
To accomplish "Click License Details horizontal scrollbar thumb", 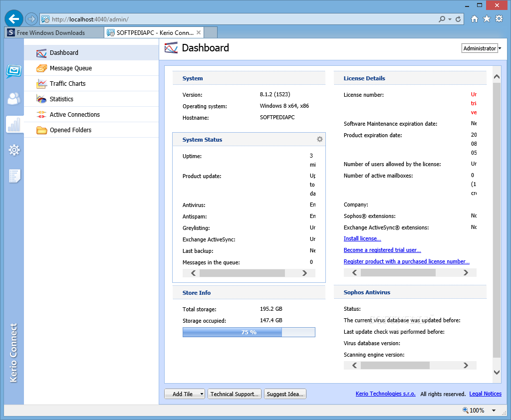I will [x=398, y=273].
